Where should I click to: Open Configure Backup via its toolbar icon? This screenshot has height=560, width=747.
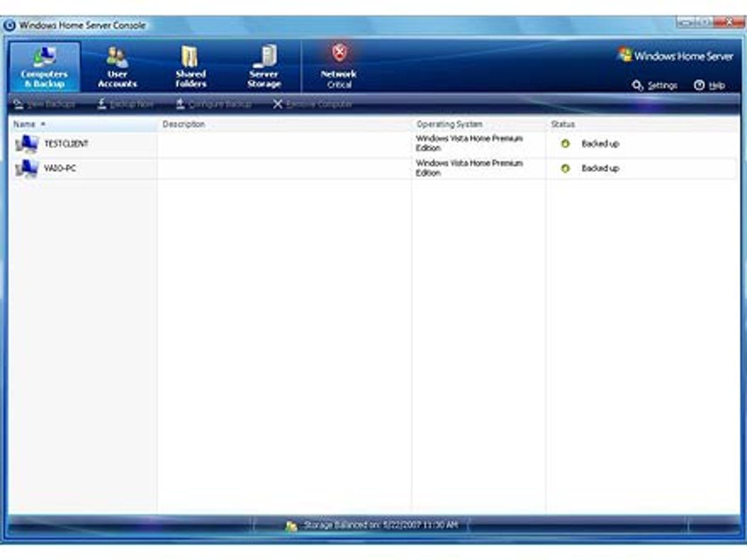click(180, 104)
